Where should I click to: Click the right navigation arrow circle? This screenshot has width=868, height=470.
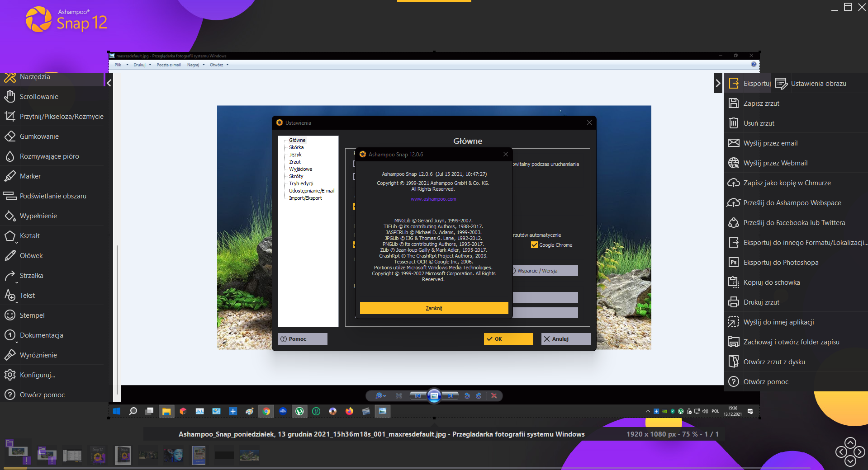(859, 451)
